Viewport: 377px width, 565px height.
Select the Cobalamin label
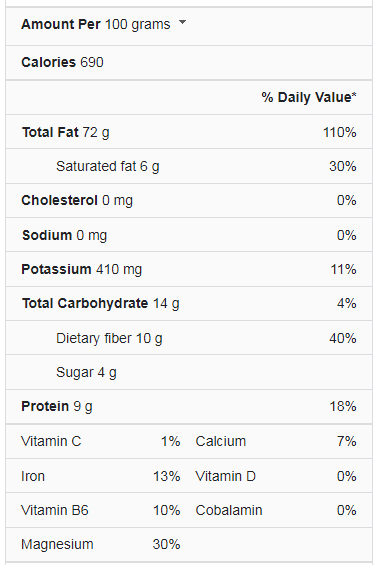point(229,510)
